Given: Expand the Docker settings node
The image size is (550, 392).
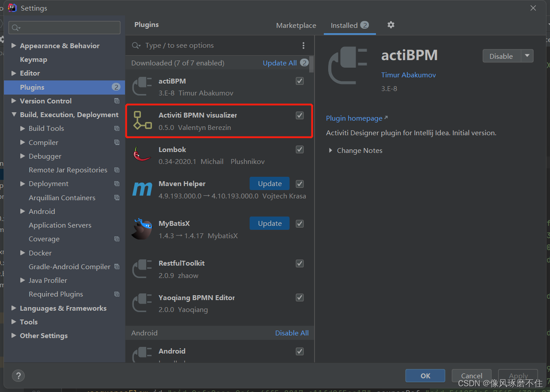Looking at the screenshot, I should point(23,253).
